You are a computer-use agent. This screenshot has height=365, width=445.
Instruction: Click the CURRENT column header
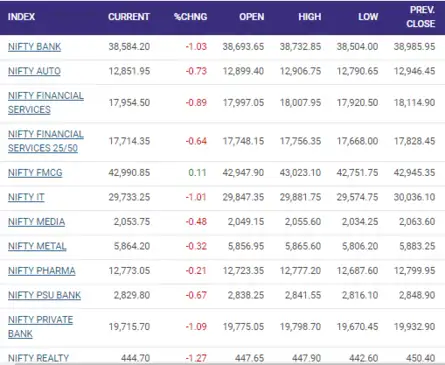click(x=129, y=17)
